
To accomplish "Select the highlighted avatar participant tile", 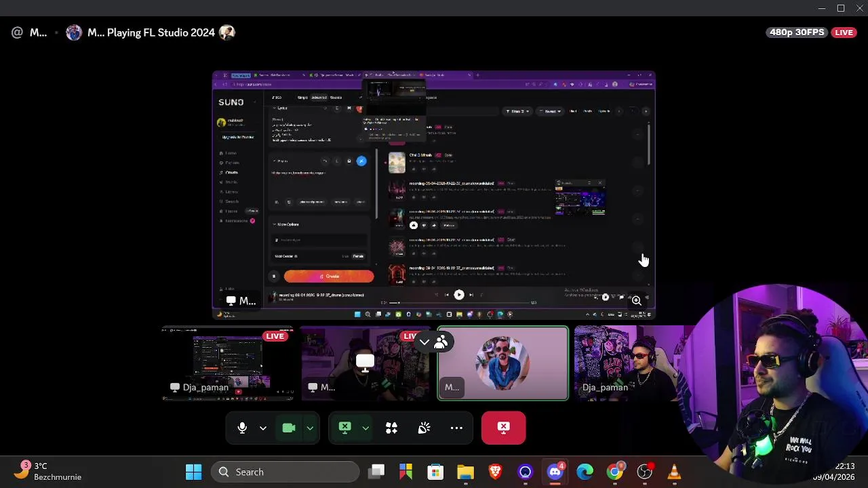I will pyautogui.click(x=503, y=363).
